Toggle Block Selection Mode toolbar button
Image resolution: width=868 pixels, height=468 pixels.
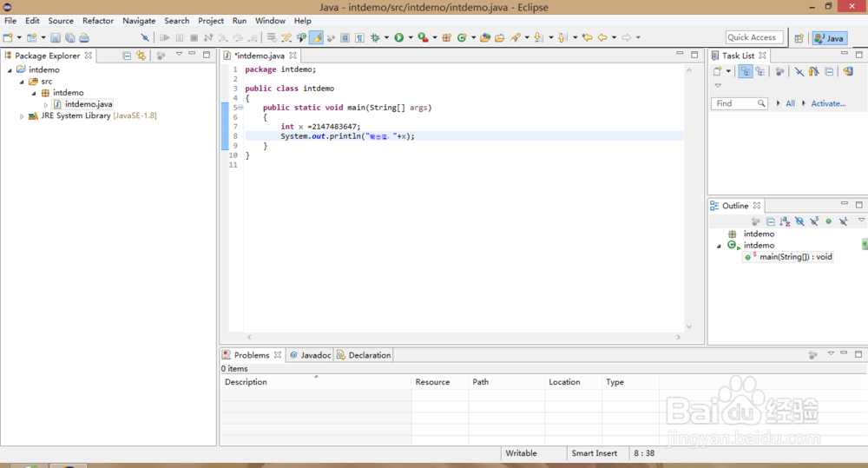(345, 37)
